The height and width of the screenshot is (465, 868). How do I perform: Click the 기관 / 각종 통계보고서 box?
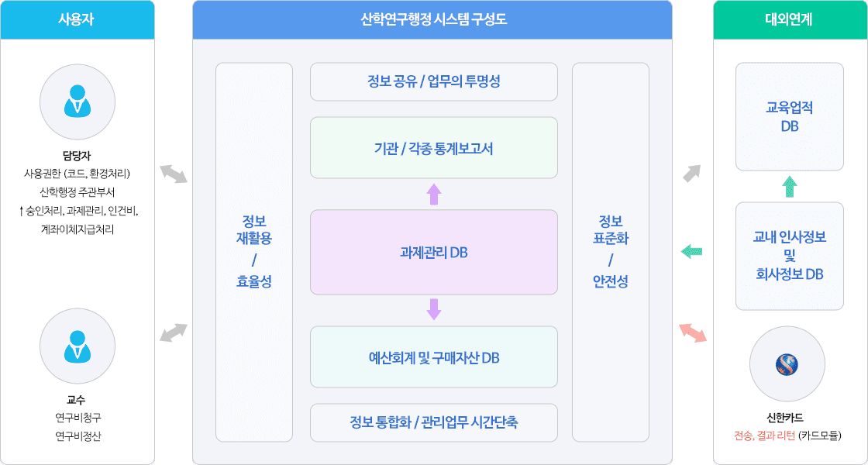tap(433, 147)
